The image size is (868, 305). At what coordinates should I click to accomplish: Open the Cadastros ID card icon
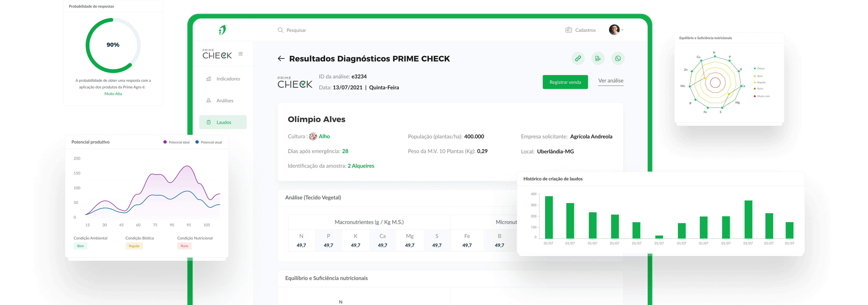[568, 30]
